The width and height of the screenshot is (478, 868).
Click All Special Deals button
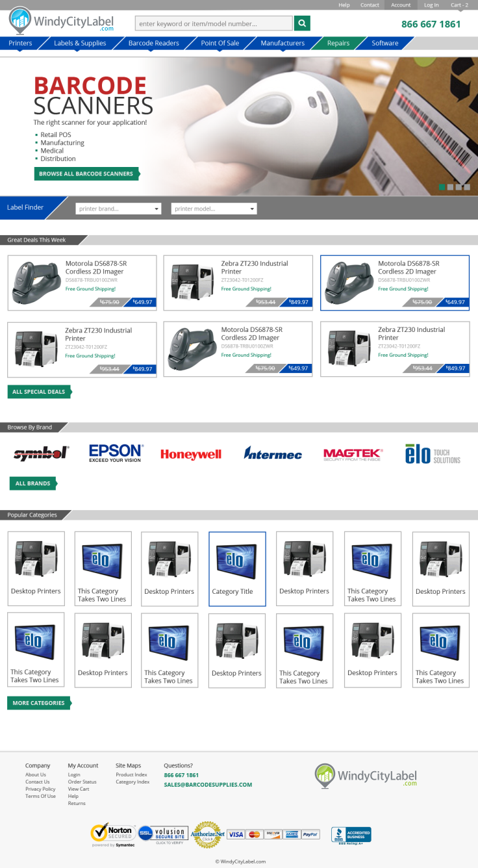pos(39,392)
